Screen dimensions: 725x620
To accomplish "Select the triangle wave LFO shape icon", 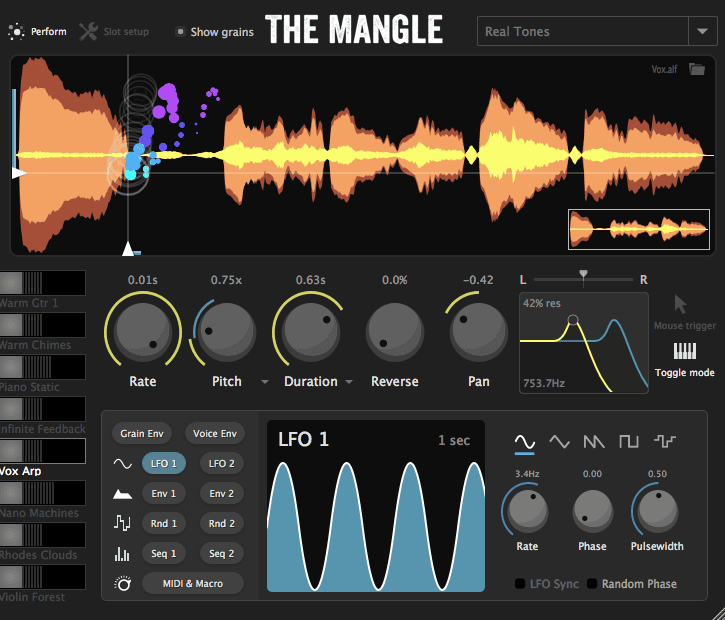I will (560, 440).
